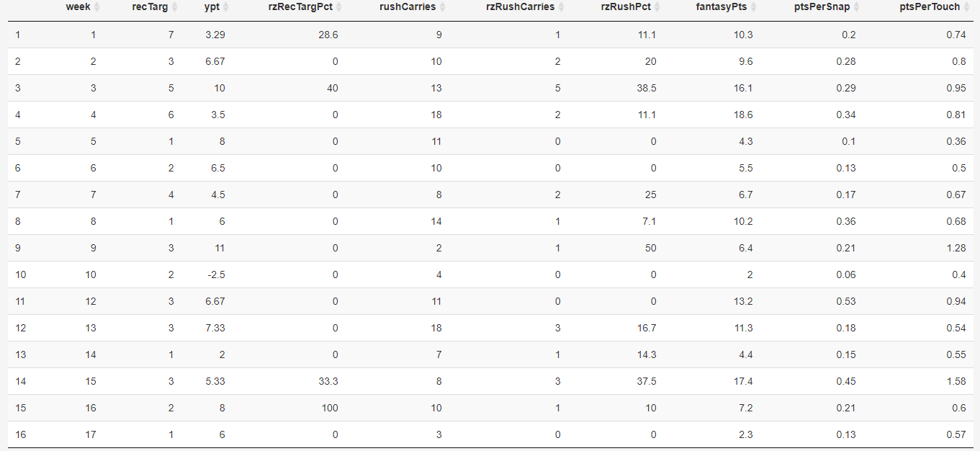Click ptsPerTouch value 1.58

[956, 381]
